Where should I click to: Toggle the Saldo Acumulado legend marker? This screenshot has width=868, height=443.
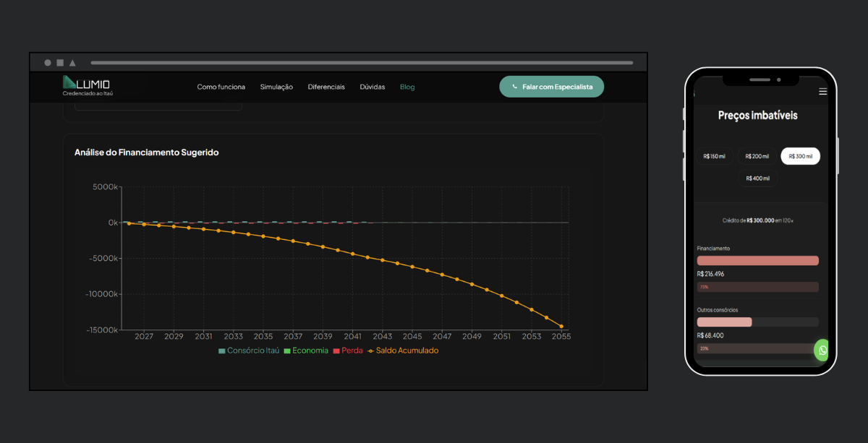(371, 350)
